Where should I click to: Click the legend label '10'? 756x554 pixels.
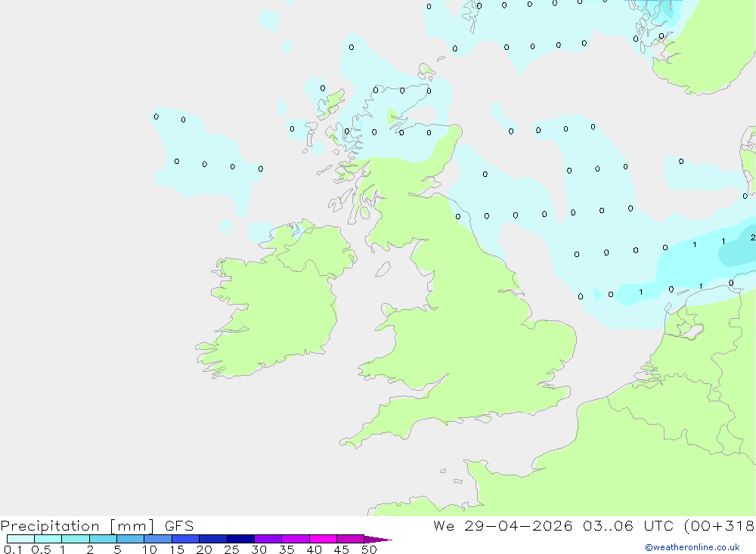coord(150,549)
